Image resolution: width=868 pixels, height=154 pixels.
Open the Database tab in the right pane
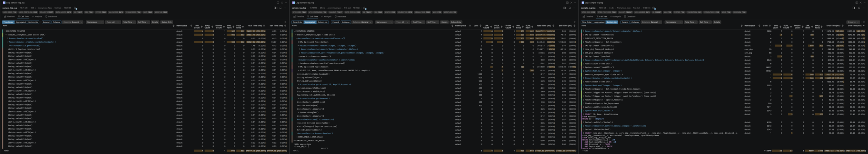tap(630, 17)
